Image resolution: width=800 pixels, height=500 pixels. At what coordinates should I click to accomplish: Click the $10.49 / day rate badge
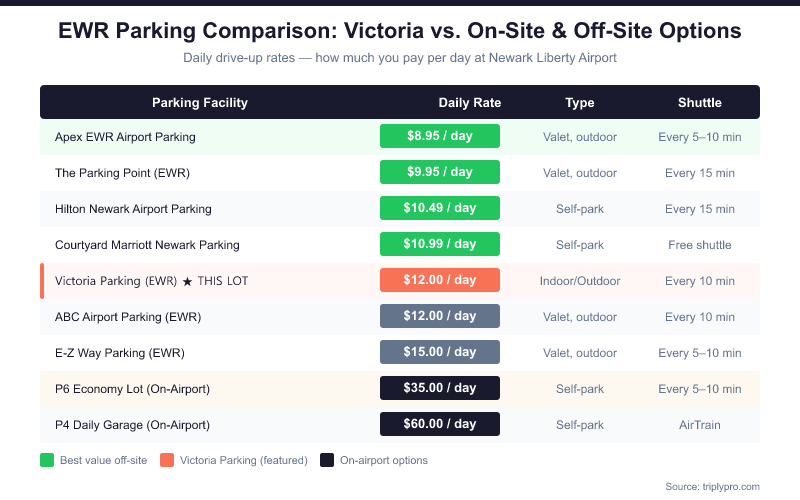440,208
